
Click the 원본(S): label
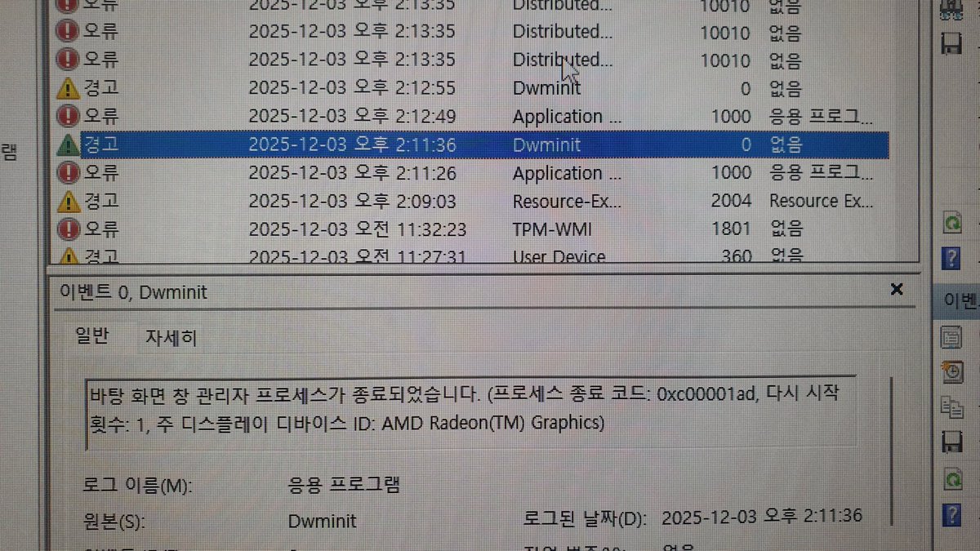(115, 521)
